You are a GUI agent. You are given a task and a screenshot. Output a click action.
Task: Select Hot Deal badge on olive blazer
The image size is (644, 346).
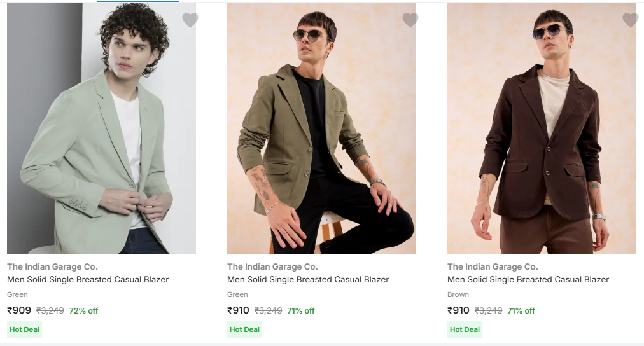tap(245, 329)
